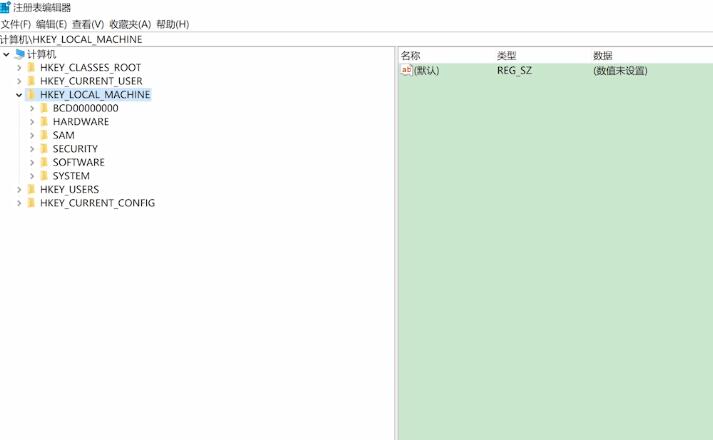Screen dimensions: 713x440
Task: Click the registry path address bar
Action: pos(356,40)
